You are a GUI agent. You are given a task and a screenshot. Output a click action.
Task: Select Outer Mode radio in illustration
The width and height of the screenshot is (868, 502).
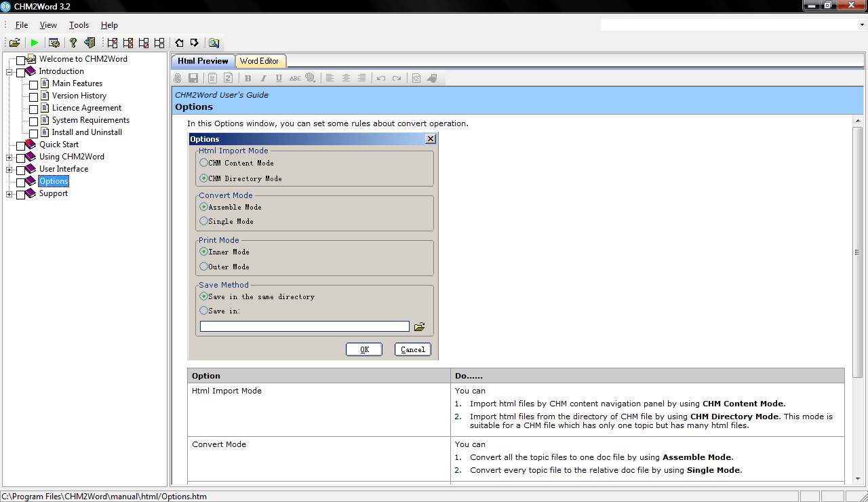click(203, 267)
